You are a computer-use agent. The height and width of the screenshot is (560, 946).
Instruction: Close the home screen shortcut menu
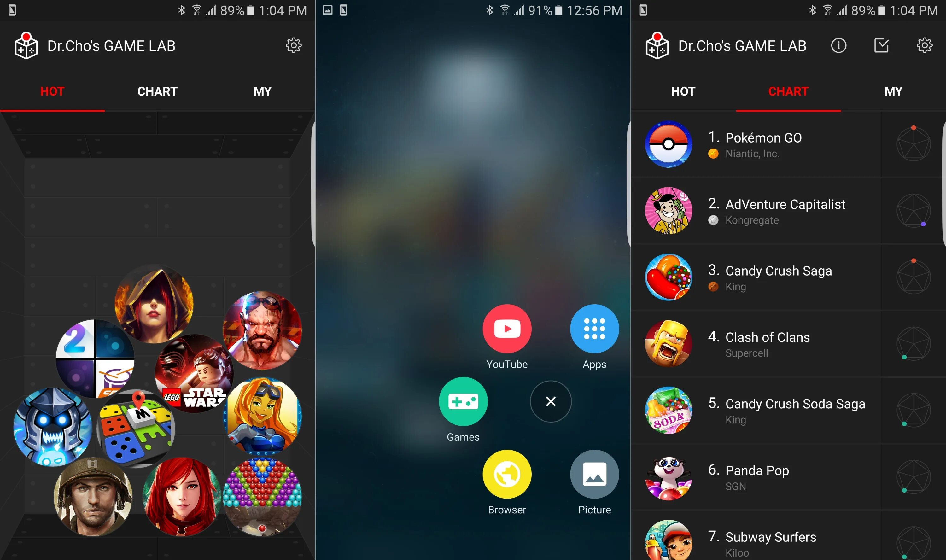coord(550,401)
